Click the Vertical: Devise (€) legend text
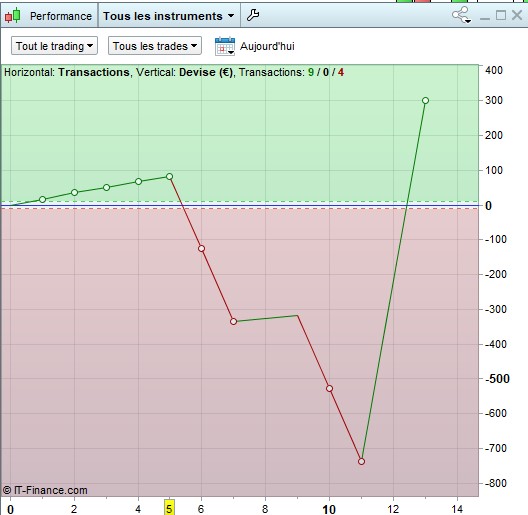The image size is (528, 515). click(184, 72)
